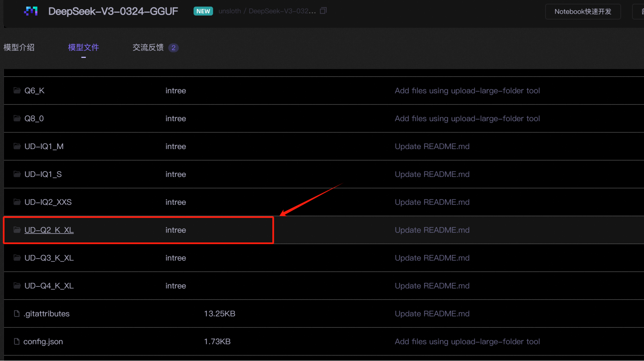Viewport: 644px width, 361px height.
Task: Click 'intree' in the UD-IQ2_XXS row
Action: coord(176,202)
